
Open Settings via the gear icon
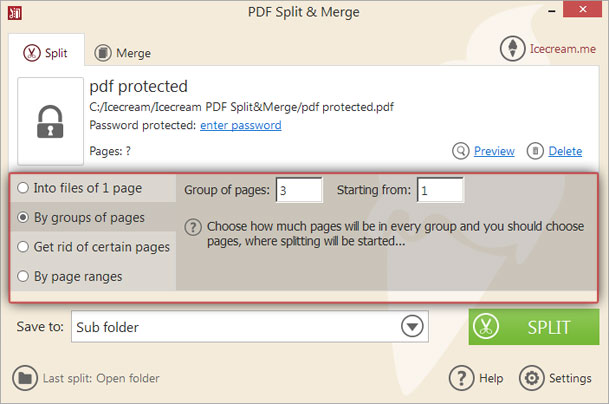click(531, 378)
